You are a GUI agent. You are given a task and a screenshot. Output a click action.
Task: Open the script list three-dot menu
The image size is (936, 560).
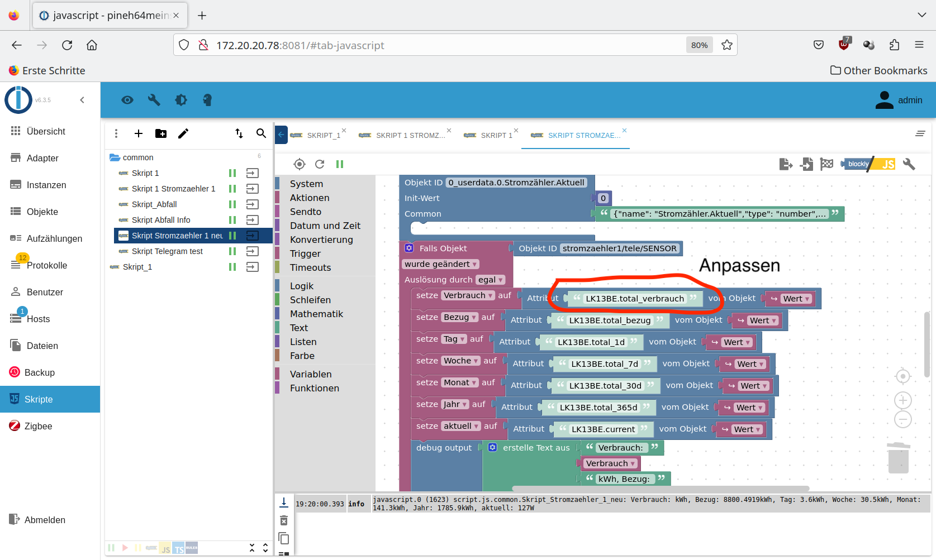click(x=116, y=133)
